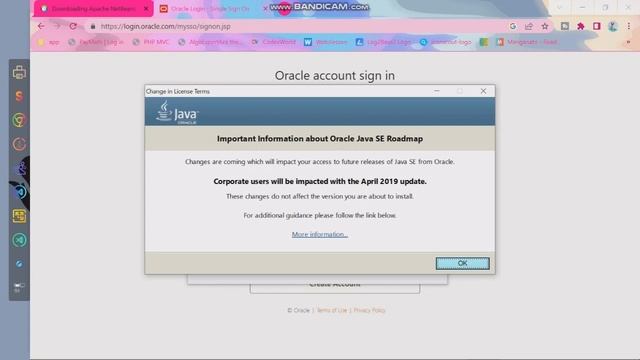640x360 pixels.
Task: Go back using the browser back arrow
Action: point(41,26)
